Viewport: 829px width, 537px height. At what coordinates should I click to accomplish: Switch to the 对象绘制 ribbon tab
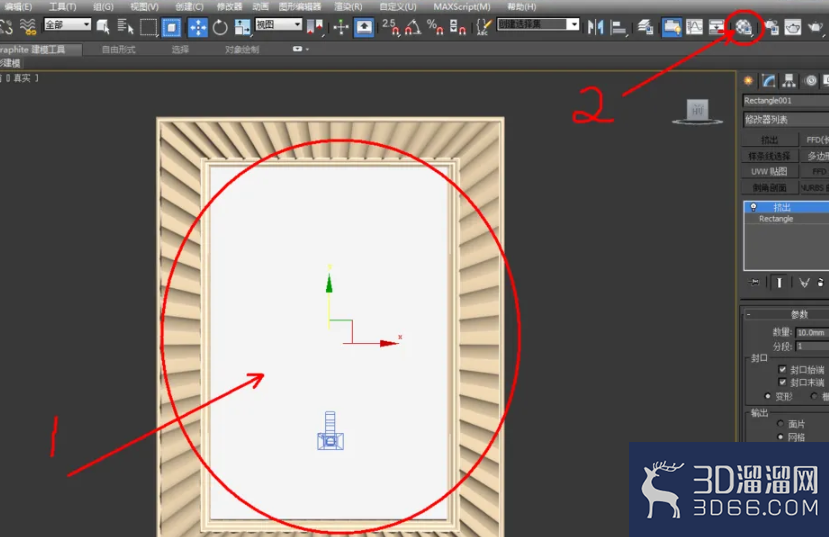(x=242, y=50)
